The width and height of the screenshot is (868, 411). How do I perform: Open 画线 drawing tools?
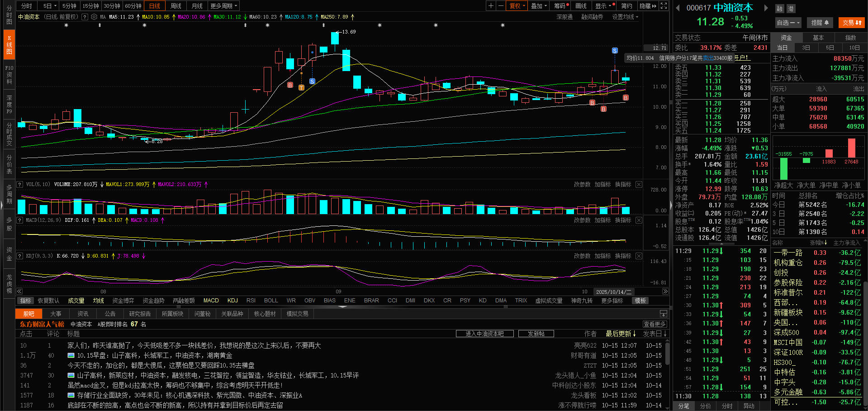(x=581, y=6)
